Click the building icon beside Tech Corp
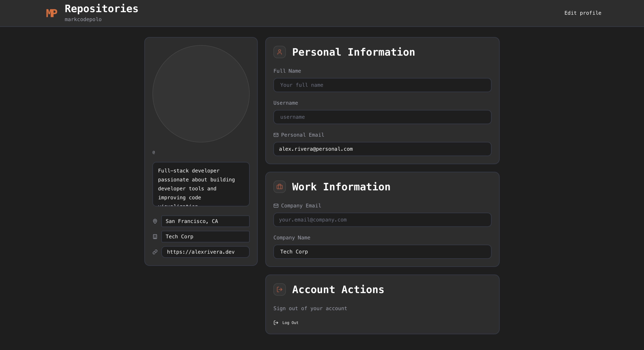Screen dimensions: 644x350 click(x=155, y=237)
